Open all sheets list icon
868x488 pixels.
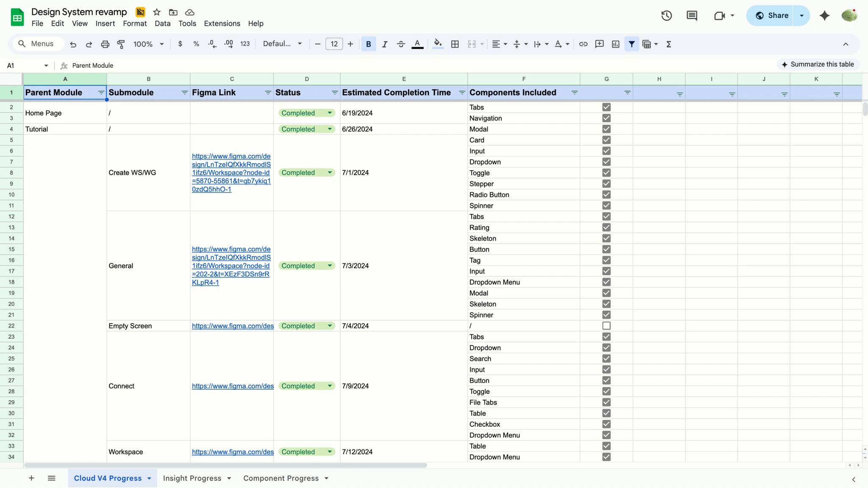(x=52, y=478)
